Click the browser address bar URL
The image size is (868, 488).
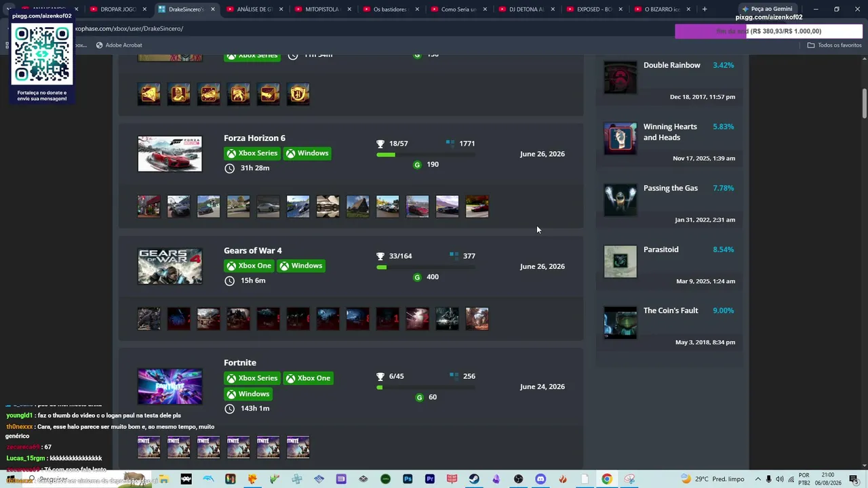(x=129, y=28)
